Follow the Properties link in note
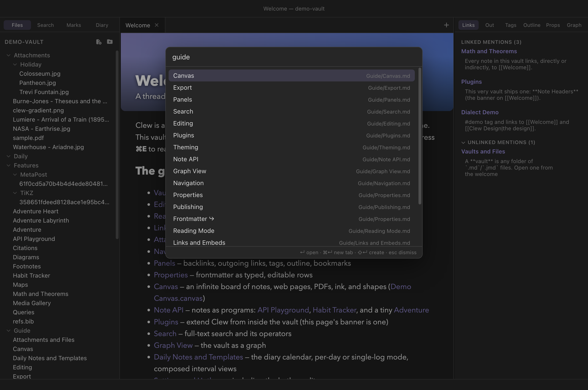Image resolution: width=588 pixels, height=390 pixels. click(171, 275)
